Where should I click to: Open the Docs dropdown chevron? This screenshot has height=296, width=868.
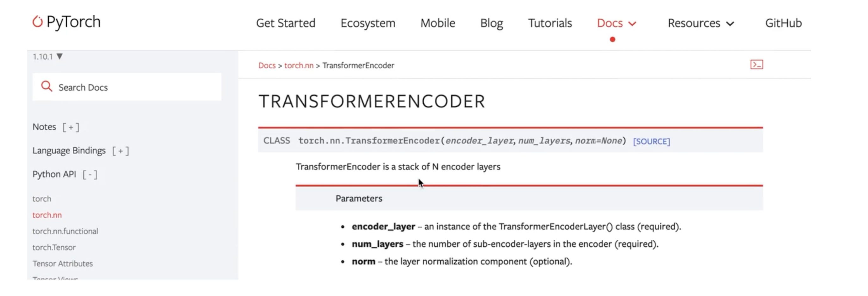632,24
